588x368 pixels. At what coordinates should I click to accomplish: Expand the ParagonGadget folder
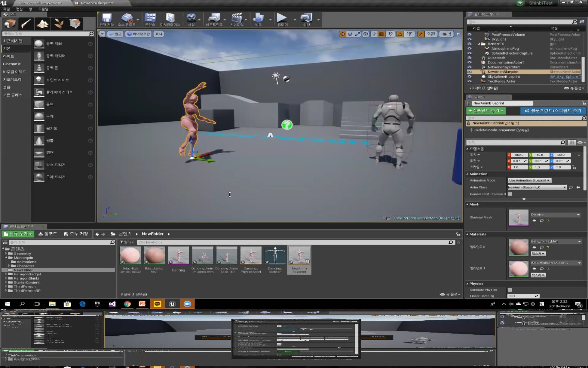pos(6,274)
